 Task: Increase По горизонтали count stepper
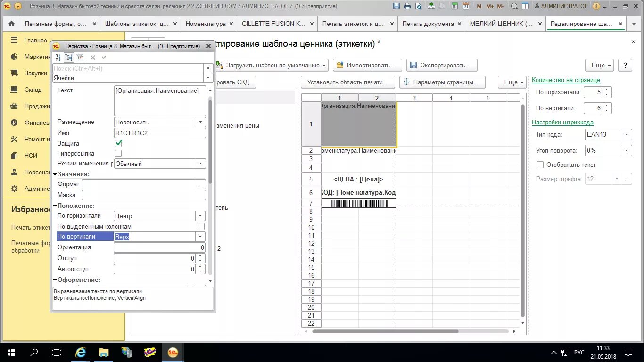click(607, 90)
